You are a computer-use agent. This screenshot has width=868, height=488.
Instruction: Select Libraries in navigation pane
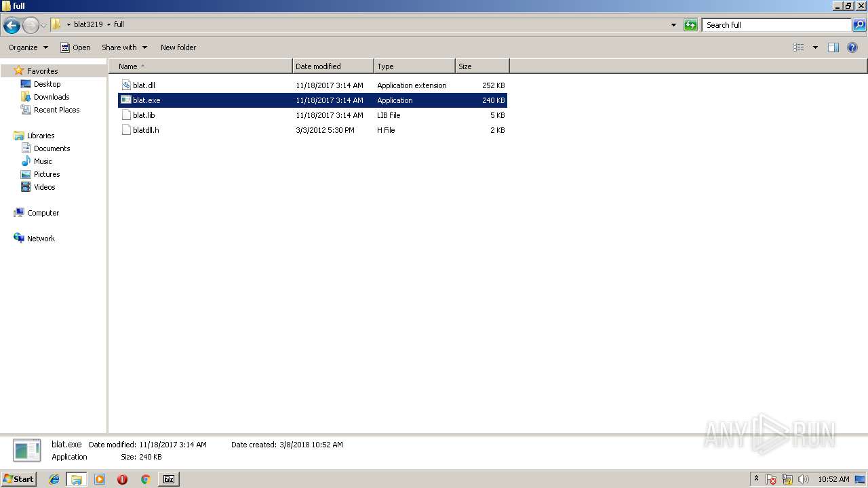pos(41,136)
